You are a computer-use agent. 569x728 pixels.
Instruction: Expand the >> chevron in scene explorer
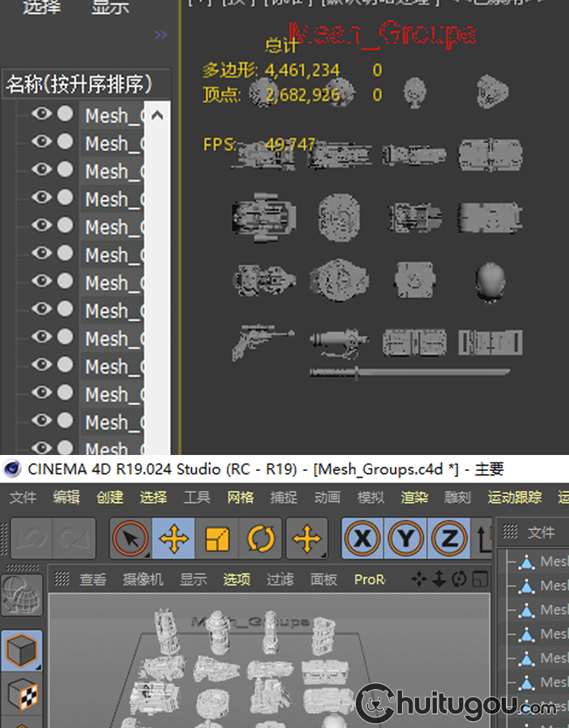click(x=161, y=35)
